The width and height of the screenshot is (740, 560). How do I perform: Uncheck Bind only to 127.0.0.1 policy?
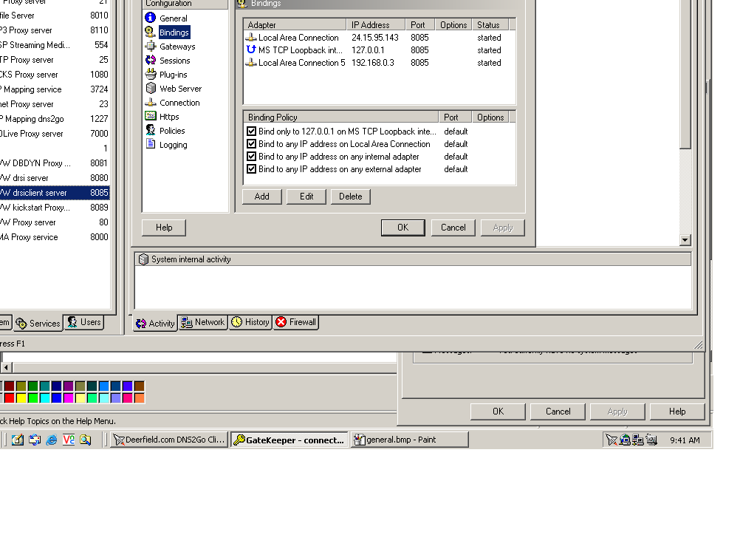coord(252,132)
